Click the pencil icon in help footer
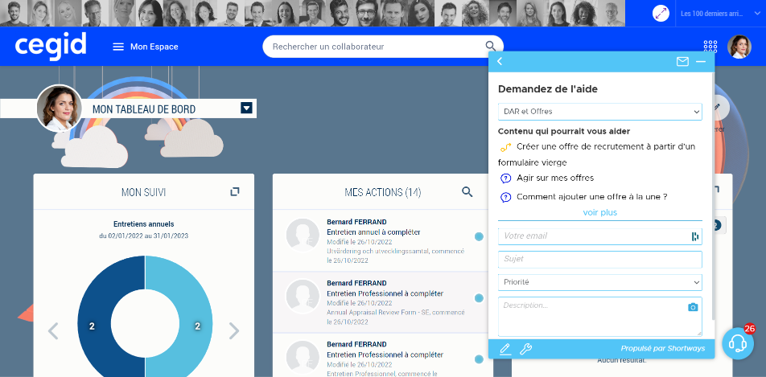This screenshot has height=377, width=766. (x=505, y=349)
